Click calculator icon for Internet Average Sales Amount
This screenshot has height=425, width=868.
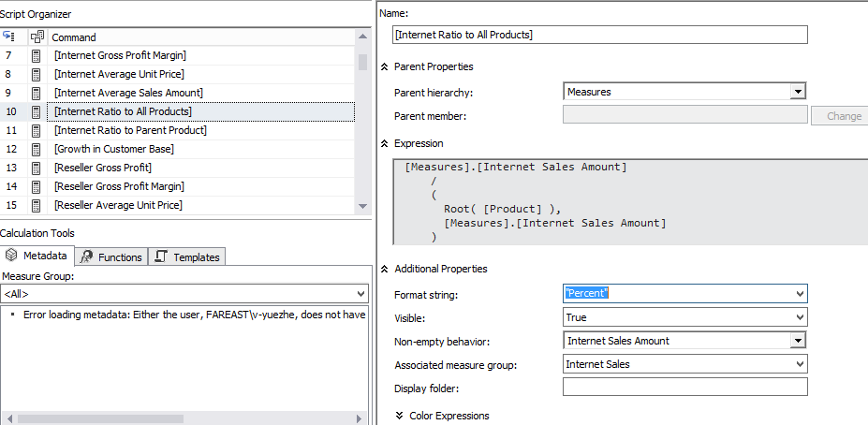[36, 93]
